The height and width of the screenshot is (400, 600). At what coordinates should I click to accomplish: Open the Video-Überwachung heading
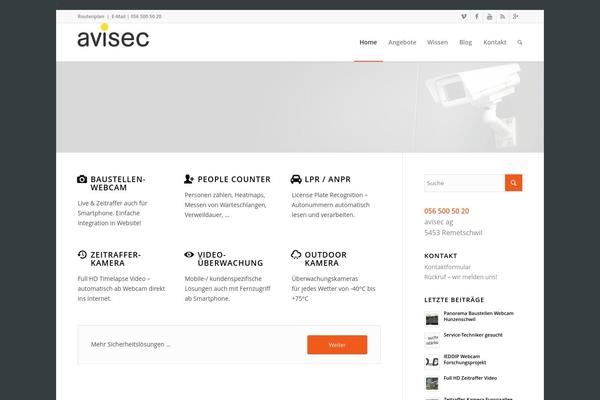230,259
